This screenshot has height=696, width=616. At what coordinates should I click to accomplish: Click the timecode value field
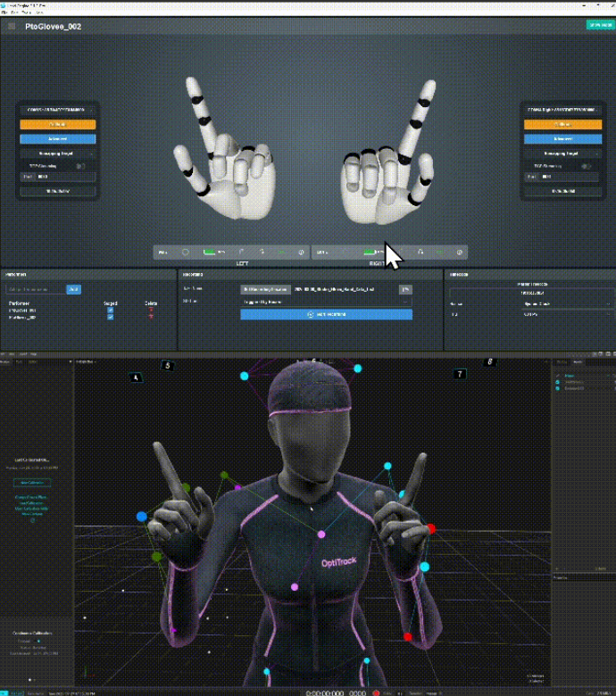click(x=532, y=293)
